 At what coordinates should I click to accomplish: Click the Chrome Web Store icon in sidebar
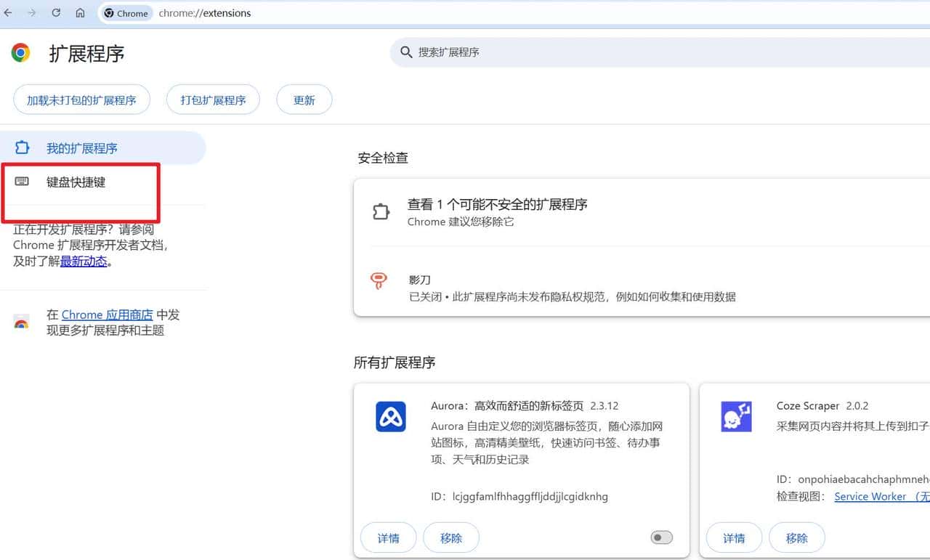pos(21,322)
